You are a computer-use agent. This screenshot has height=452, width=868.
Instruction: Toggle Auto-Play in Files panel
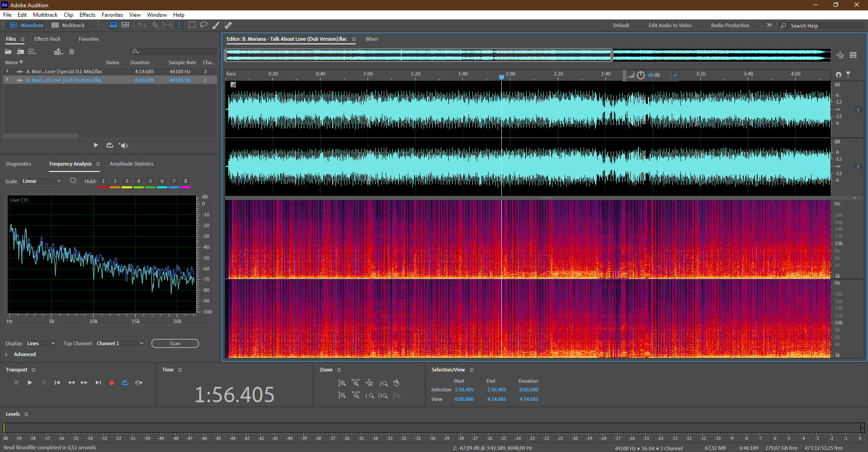point(124,145)
